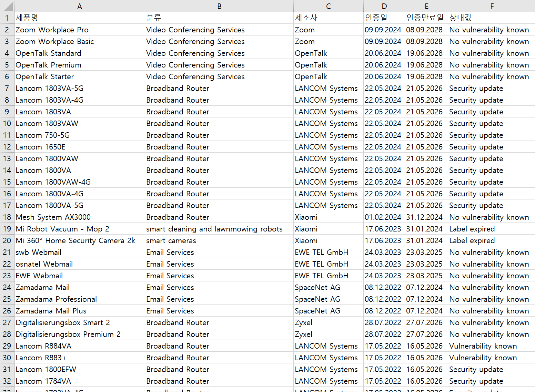The height and width of the screenshot is (392, 535).
Task: Select cell 'Digitalisierungsbox Smart 2'
Action: [80, 322]
